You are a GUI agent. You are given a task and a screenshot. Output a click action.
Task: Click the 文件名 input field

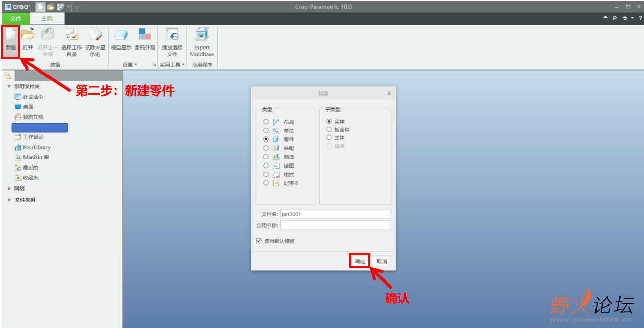(x=336, y=214)
